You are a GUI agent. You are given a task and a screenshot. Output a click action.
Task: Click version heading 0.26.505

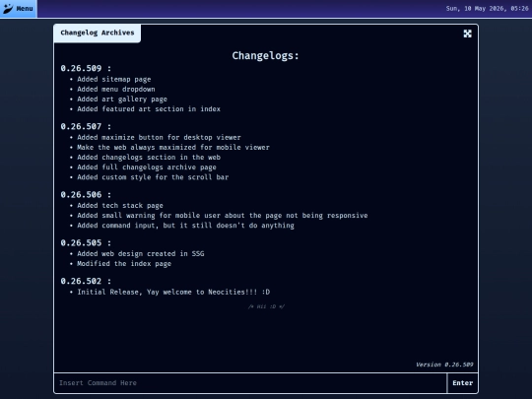click(86, 243)
